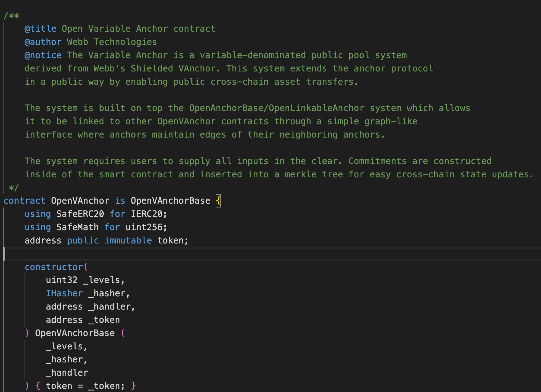The width and height of the screenshot is (541, 392).
Task: Click 'token;' in the address declaration
Action: click(x=173, y=240)
